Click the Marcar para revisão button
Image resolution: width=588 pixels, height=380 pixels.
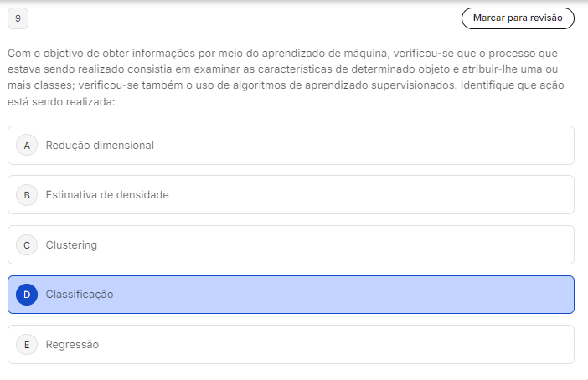[518, 18]
